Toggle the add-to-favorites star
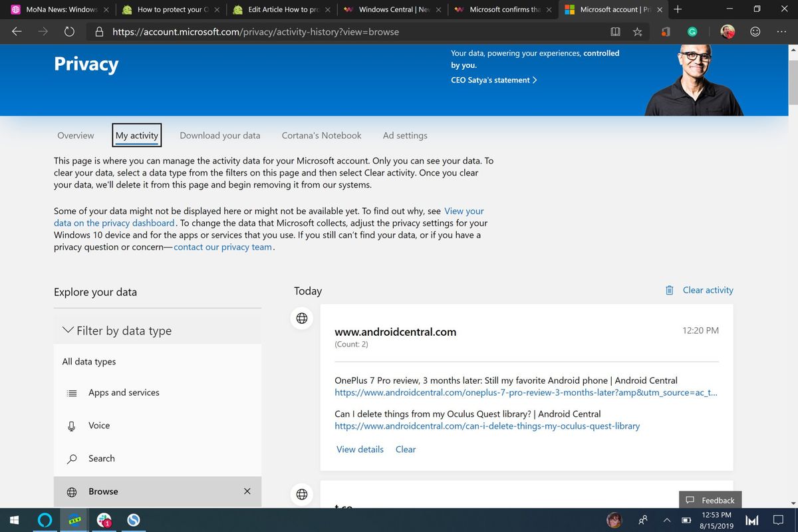Image resolution: width=798 pixels, height=532 pixels. pyautogui.click(x=636, y=31)
